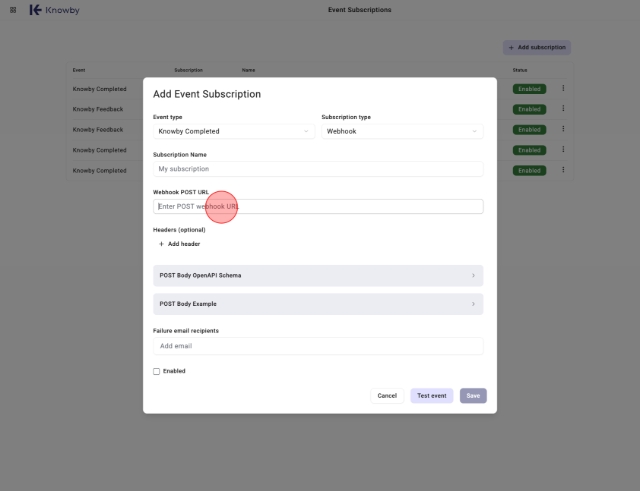Viewport: 640px width, 491px height.
Task: Click the Subscription column header
Action: [189, 70]
